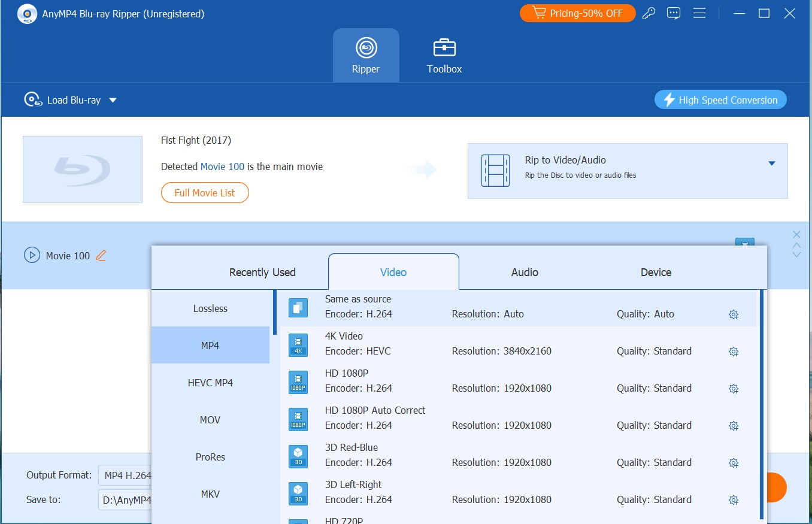Click the Blu-ray disc icon on the movie thumbnail
The width and height of the screenshot is (812, 524).
pos(82,169)
